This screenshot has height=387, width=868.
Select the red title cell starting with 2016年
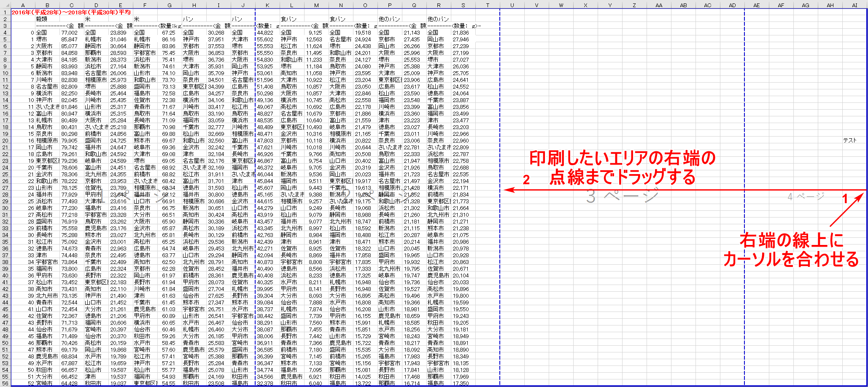point(71,12)
